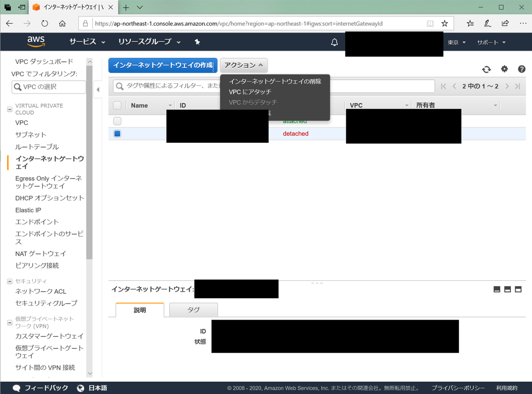Click in the VPC の選択 filter field

(49, 87)
